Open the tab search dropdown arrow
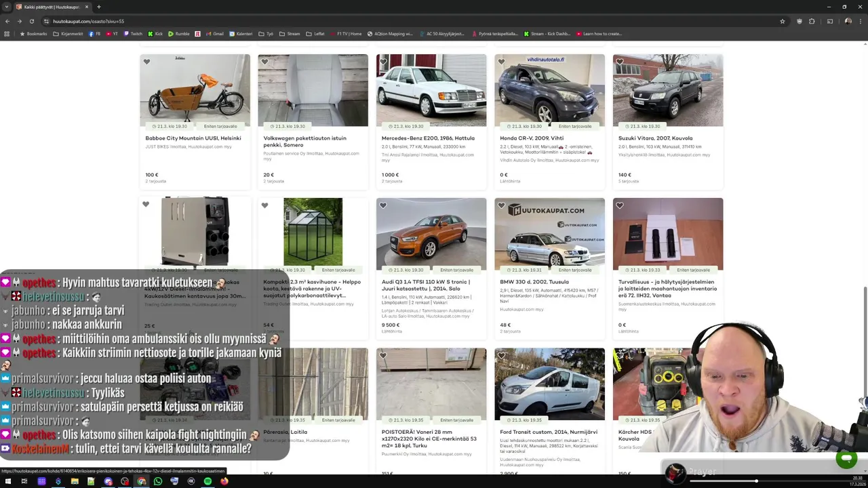 pyautogui.click(x=7, y=7)
